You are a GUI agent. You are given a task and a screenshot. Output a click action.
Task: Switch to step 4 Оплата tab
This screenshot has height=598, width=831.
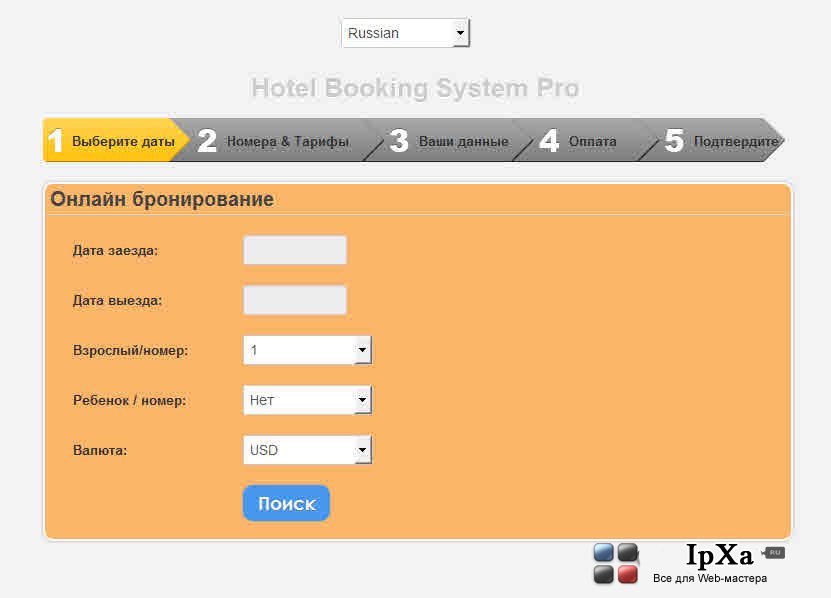pos(580,140)
